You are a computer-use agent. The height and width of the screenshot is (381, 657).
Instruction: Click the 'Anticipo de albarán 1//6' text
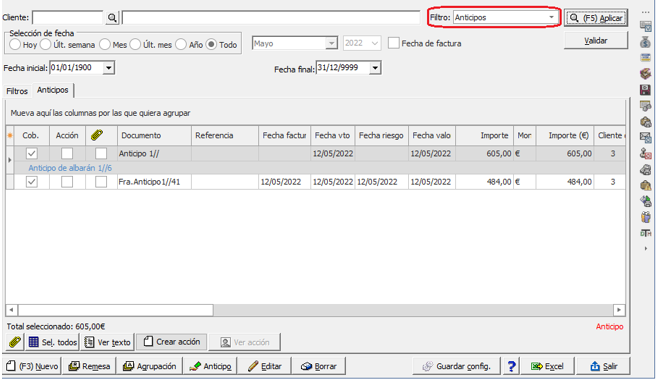pos(70,168)
